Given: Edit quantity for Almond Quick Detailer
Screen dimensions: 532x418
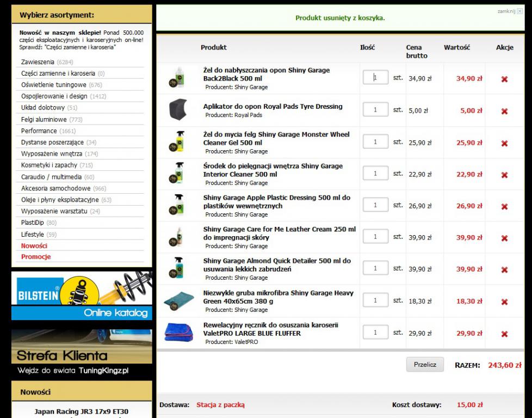Looking at the screenshot, I should 375,268.
